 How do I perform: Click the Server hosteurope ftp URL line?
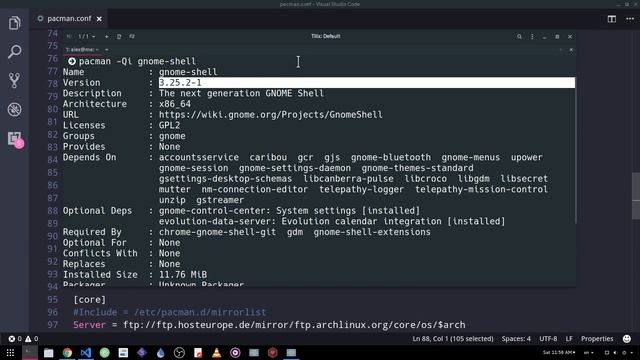[x=269, y=325]
